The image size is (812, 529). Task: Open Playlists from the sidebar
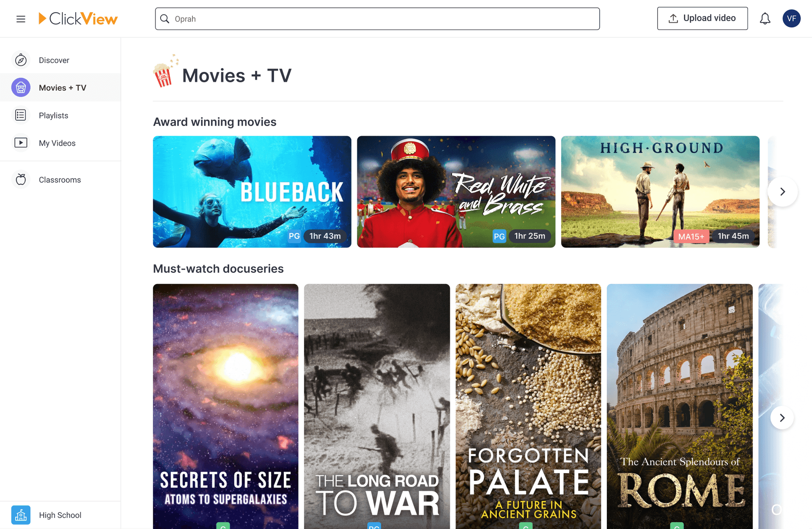point(53,115)
